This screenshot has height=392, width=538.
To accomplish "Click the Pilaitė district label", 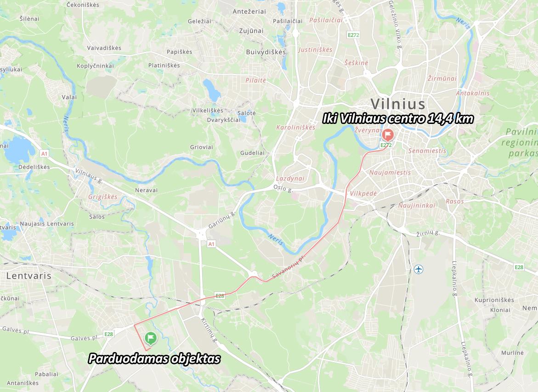I will 255,80.
